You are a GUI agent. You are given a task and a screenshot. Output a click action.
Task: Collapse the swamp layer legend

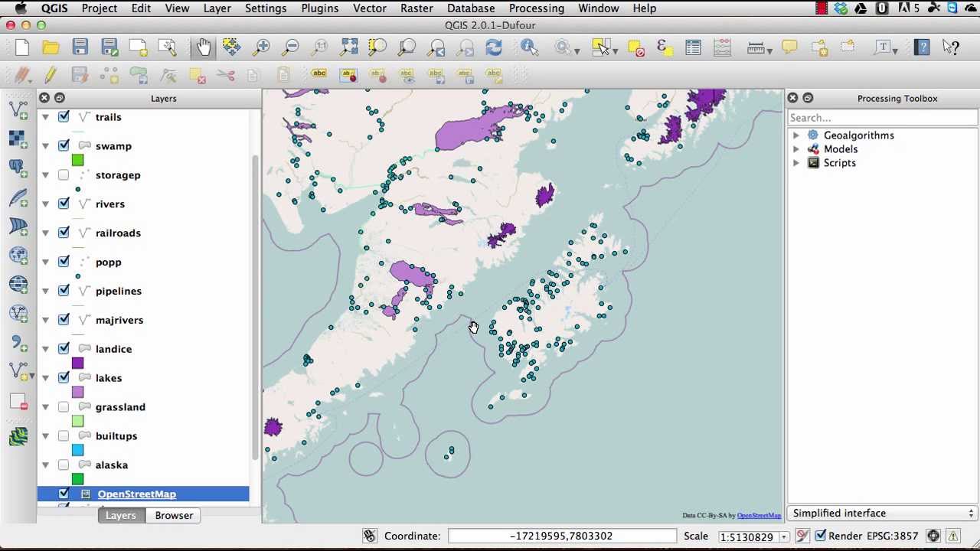point(45,146)
